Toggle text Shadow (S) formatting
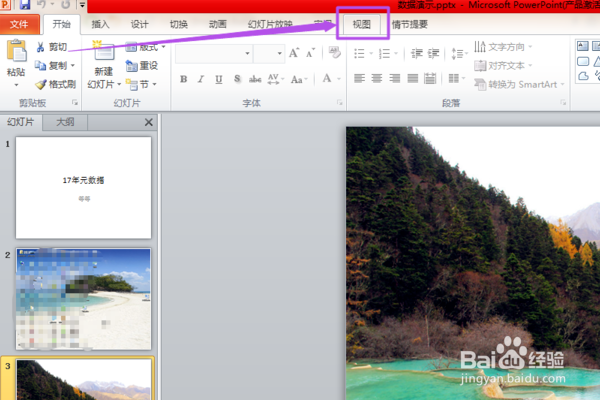Viewport: 600px width, 400px height. tap(237, 79)
